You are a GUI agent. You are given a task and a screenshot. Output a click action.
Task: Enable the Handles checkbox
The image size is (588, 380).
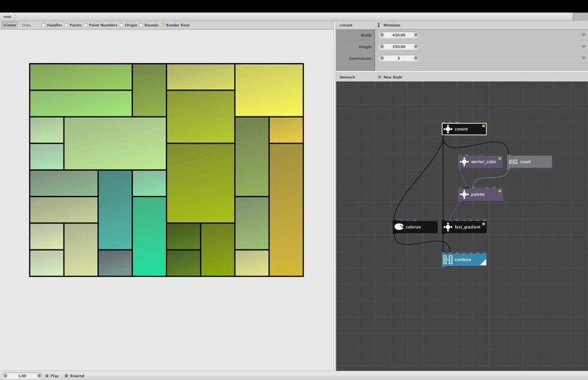pos(44,25)
